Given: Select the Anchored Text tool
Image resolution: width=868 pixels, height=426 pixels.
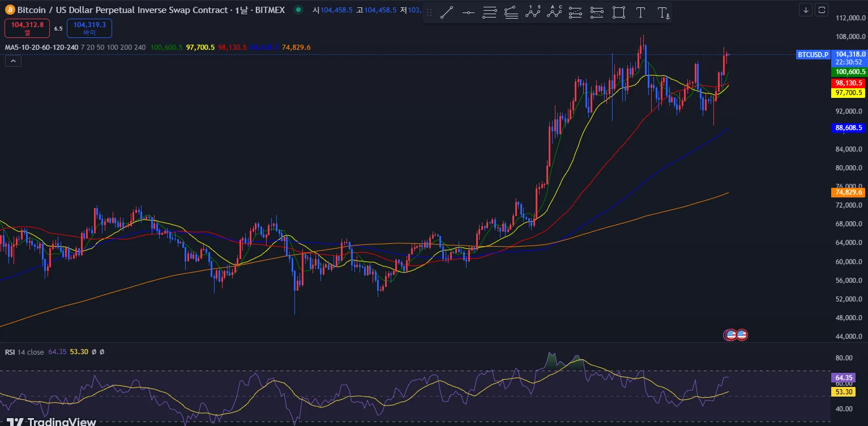Looking at the screenshot, I should (x=664, y=12).
